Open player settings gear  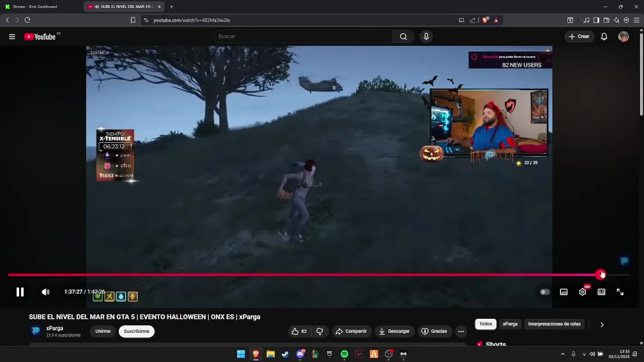tap(583, 292)
